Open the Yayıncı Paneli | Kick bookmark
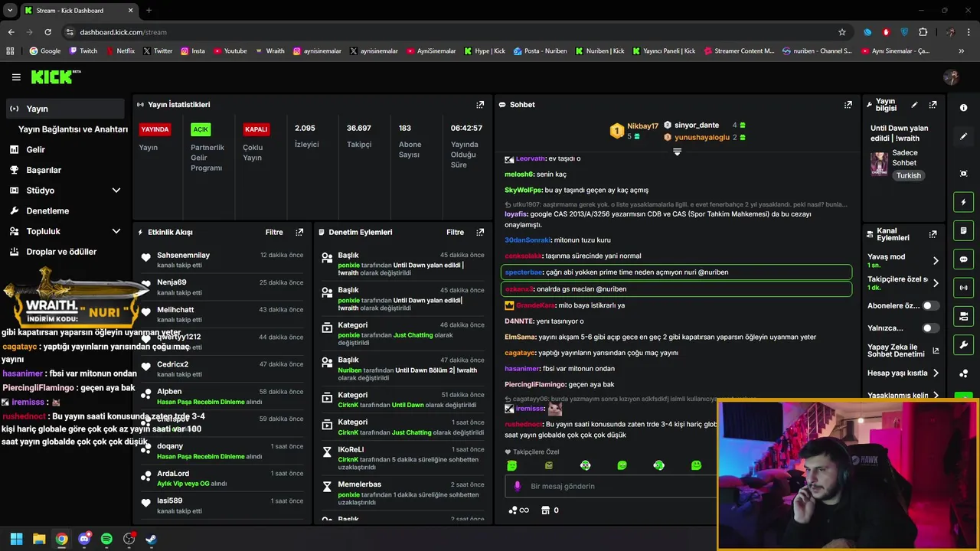980x551 pixels. point(663,51)
